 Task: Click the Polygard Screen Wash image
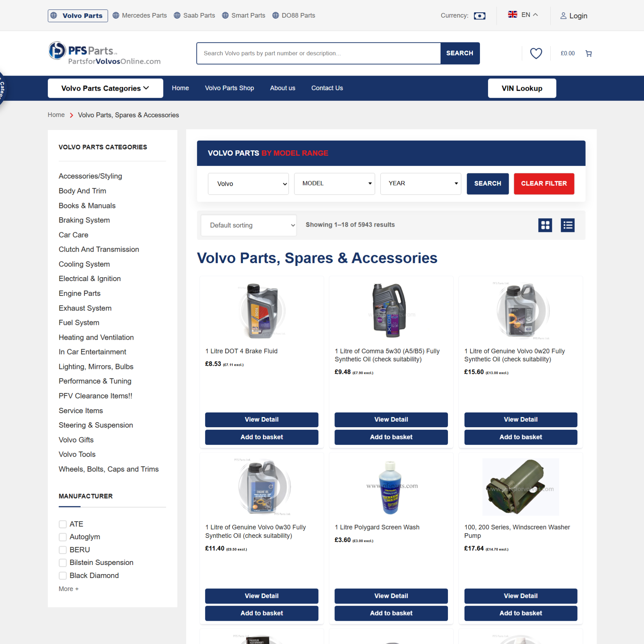391,487
